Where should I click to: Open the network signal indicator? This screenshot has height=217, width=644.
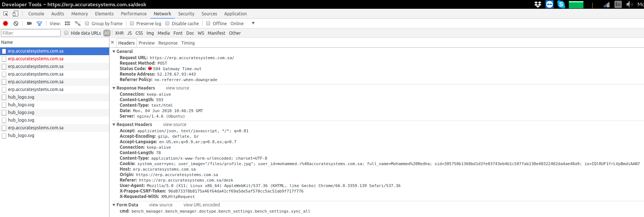click(x=606, y=4)
